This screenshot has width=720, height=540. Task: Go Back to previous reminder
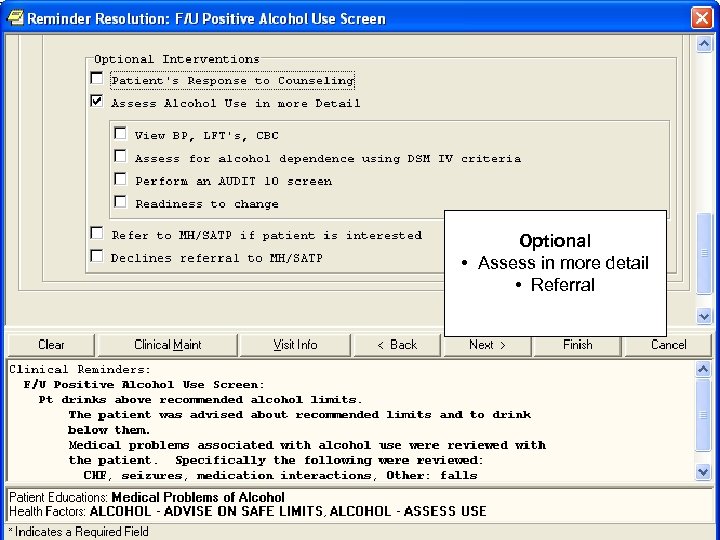(397, 345)
